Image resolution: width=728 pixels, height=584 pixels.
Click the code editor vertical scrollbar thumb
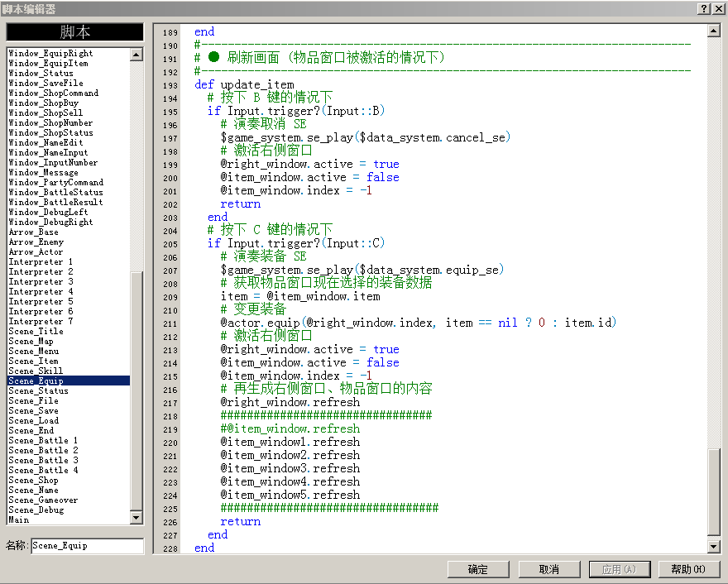point(714,491)
